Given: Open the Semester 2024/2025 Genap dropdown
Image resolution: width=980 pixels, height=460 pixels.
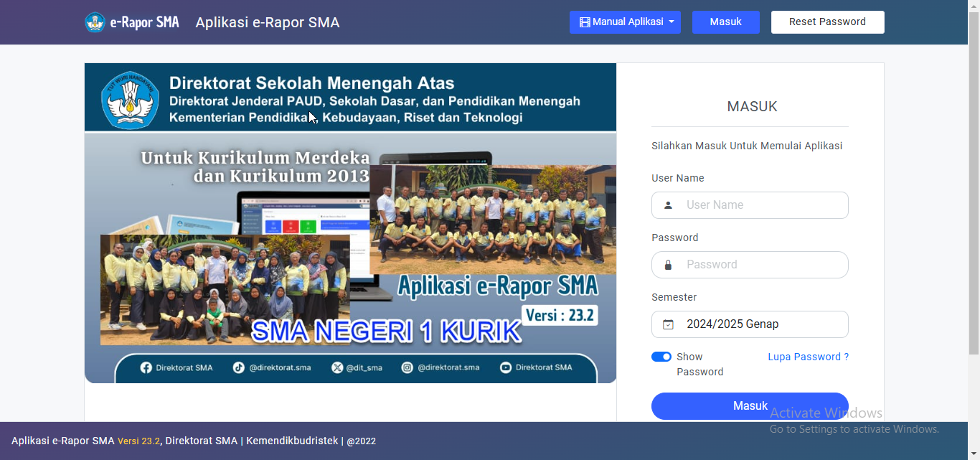Looking at the screenshot, I should tap(750, 324).
